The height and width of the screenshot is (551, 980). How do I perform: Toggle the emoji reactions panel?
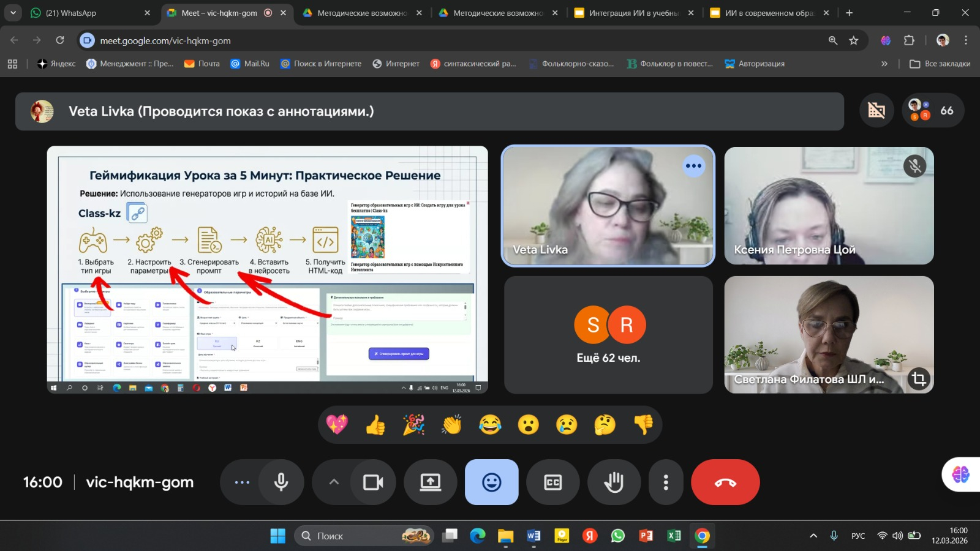[491, 482]
